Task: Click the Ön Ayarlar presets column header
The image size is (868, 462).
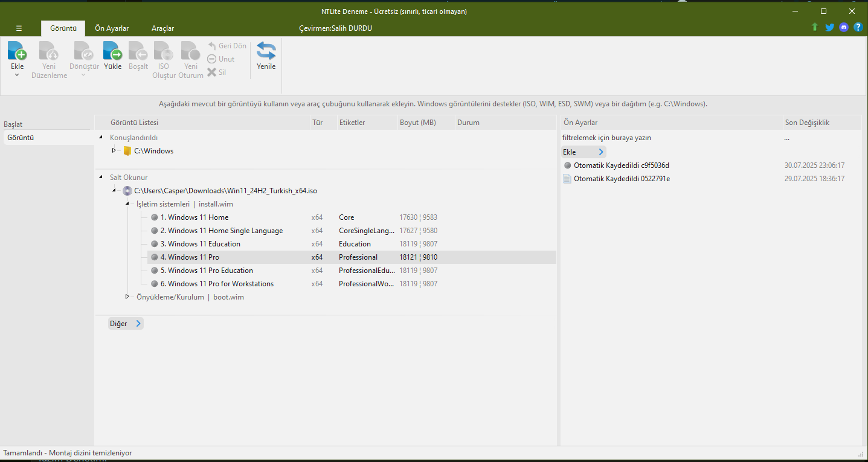Action: click(x=671, y=123)
